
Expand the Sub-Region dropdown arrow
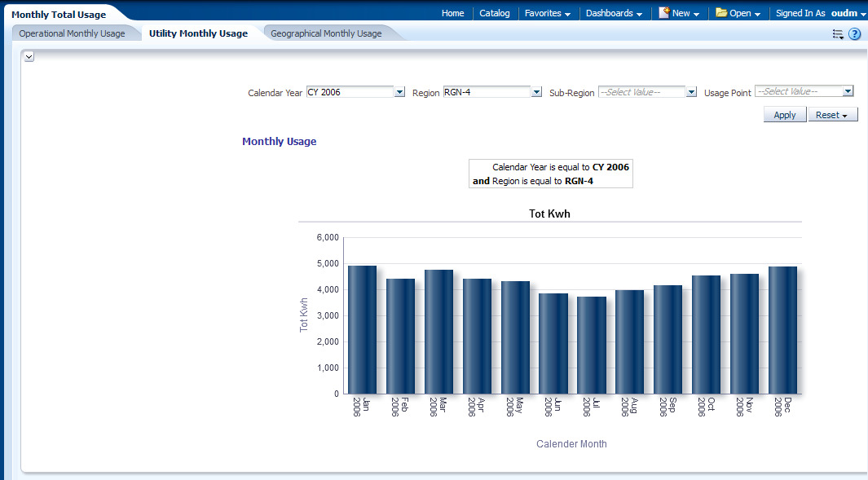[691, 92]
